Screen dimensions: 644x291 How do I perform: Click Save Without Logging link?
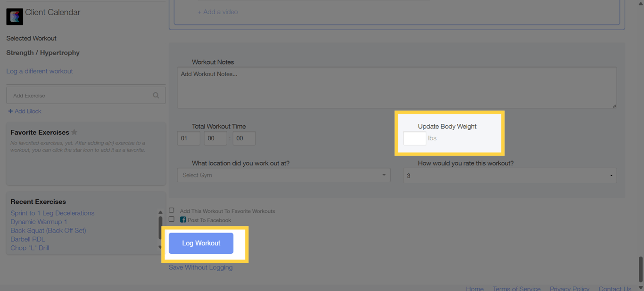tap(201, 267)
